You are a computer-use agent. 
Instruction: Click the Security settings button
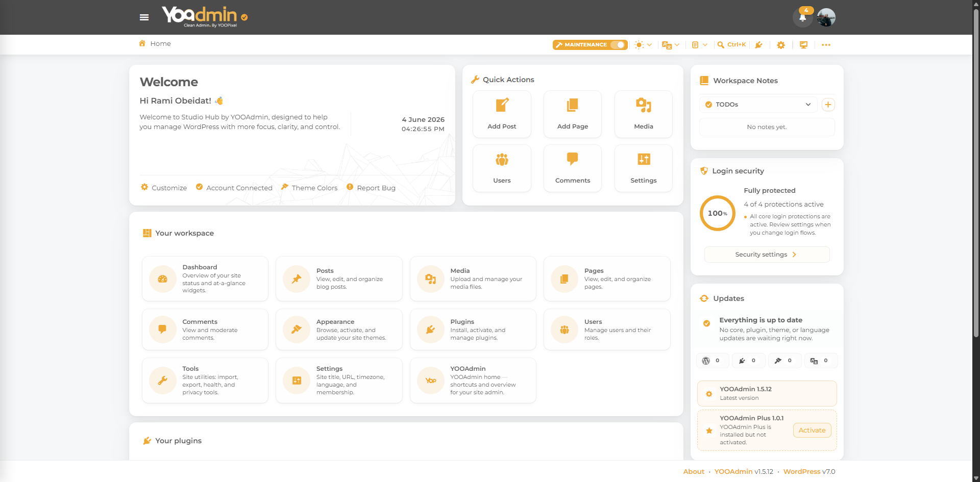coord(767,255)
